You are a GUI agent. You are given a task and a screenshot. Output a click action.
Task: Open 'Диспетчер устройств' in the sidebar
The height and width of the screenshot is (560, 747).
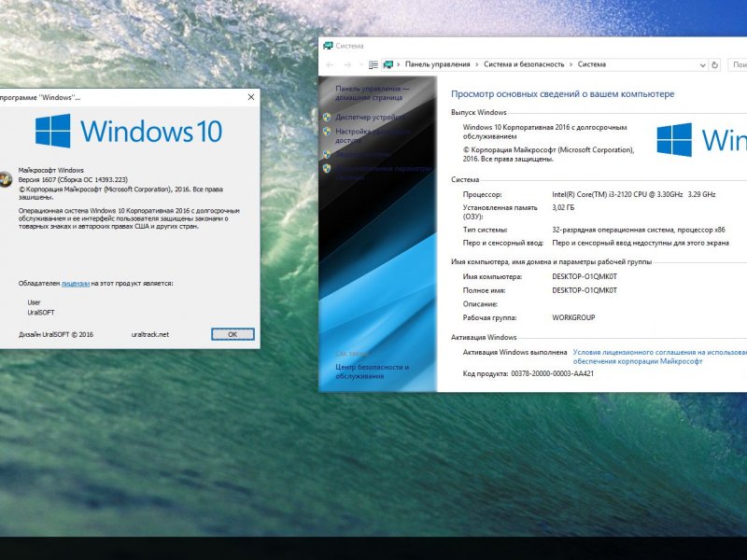370,117
